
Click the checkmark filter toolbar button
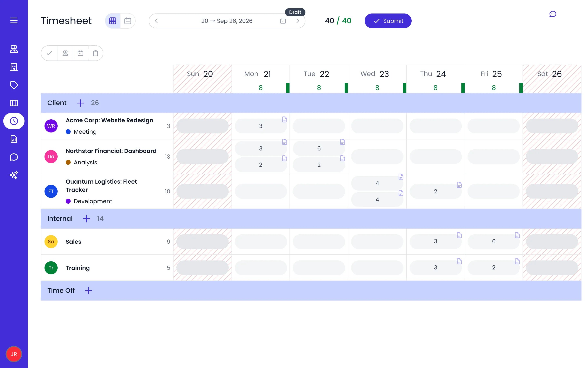click(x=50, y=53)
